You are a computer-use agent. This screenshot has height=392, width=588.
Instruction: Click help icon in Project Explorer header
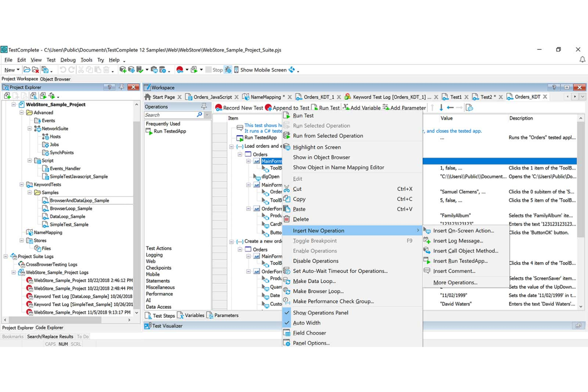coord(109,87)
